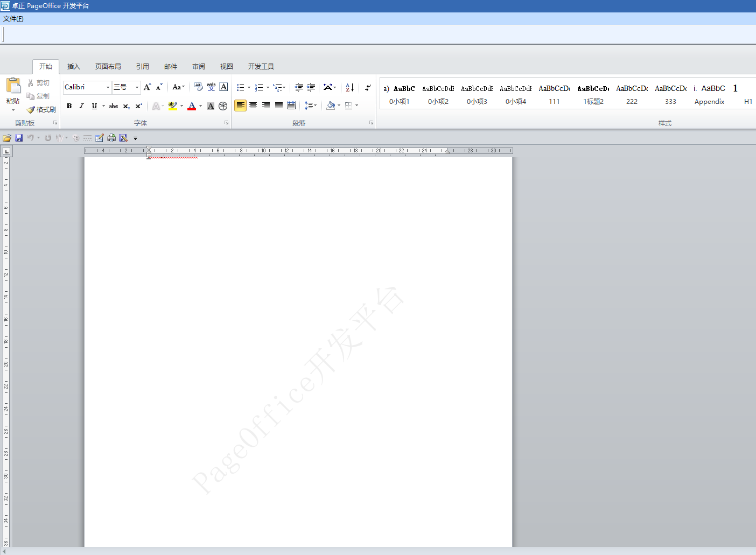
Task: Toggle Align Text Left
Action: pyautogui.click(x=241, y=106)
